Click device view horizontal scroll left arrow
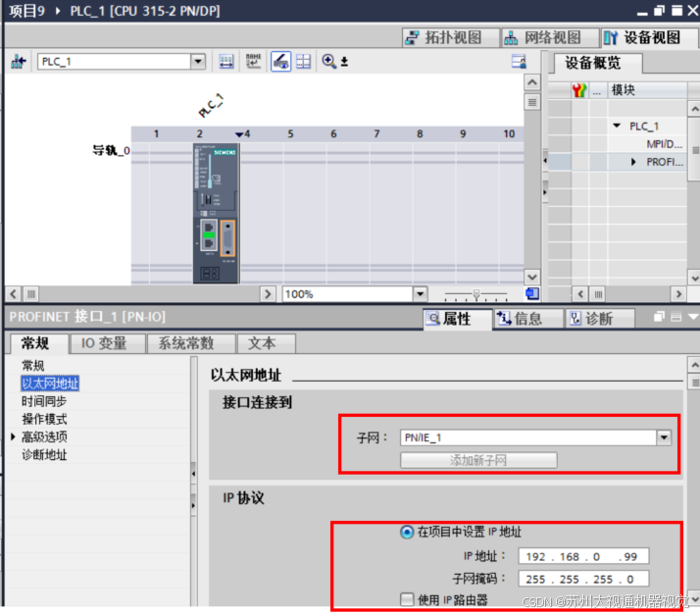Screen dimensions: 700x615 [13, 294]
